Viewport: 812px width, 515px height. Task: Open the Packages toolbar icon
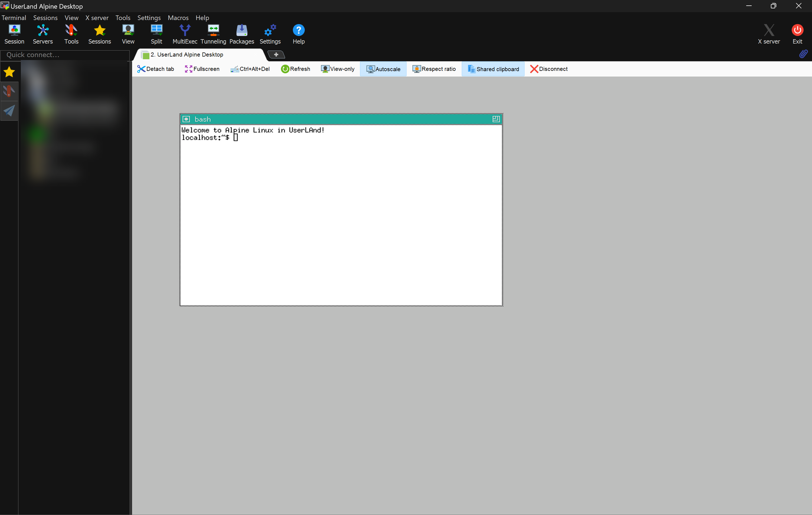pyautogui.click(x=242, y=34)
